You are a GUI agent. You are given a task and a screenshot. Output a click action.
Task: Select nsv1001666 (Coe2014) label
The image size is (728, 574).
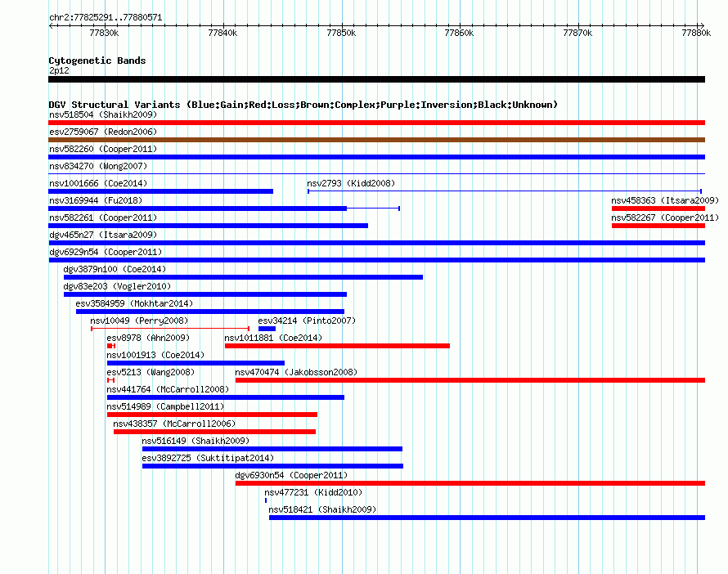(x=98, y=183)
